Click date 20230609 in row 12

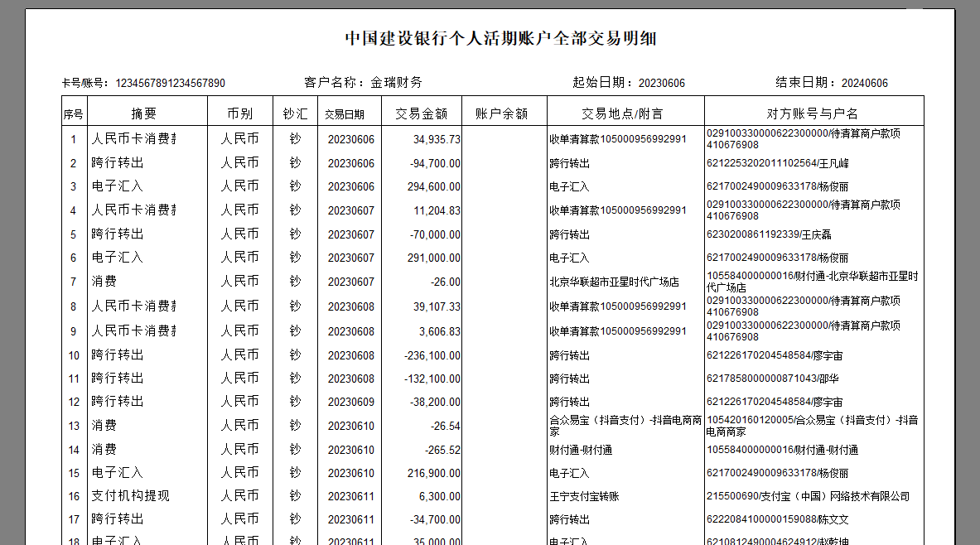tap(350, 402)
